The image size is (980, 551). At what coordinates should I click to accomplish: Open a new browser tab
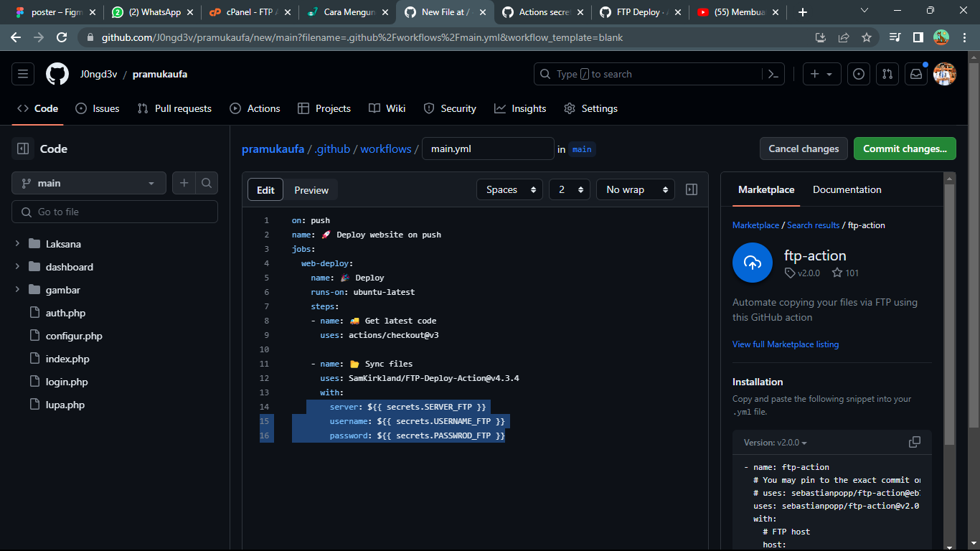803,12
